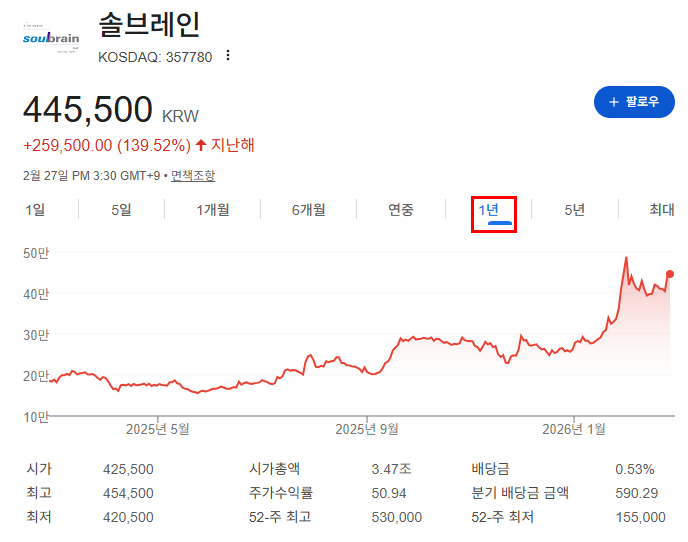
Task: Click the 52-주 최고 value 530,000
Action: pyautogui.click(x=397, y=517)
